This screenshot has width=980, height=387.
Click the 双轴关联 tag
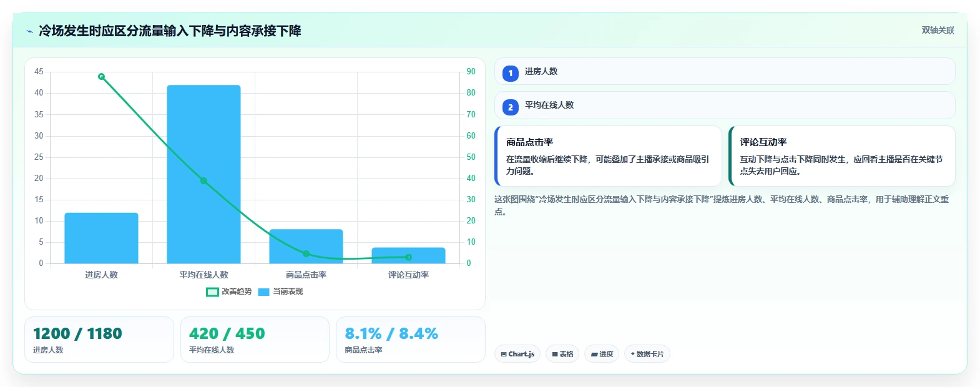point(938,30)
